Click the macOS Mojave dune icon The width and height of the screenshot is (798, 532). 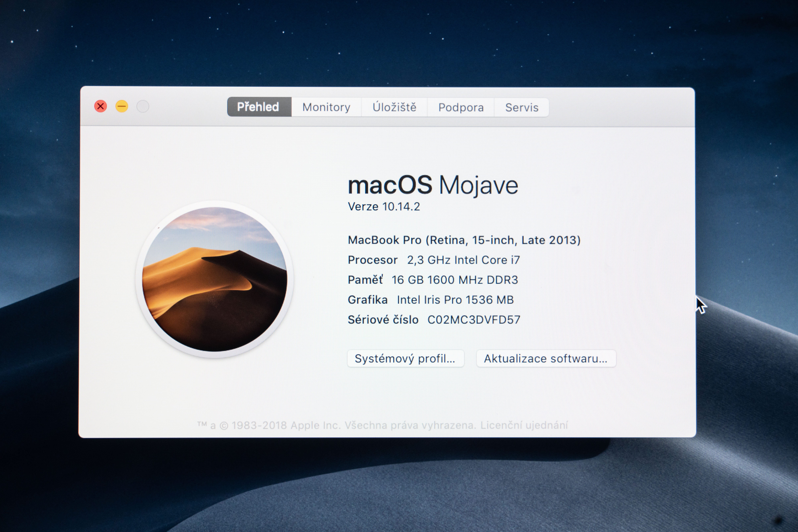[215, 279]
